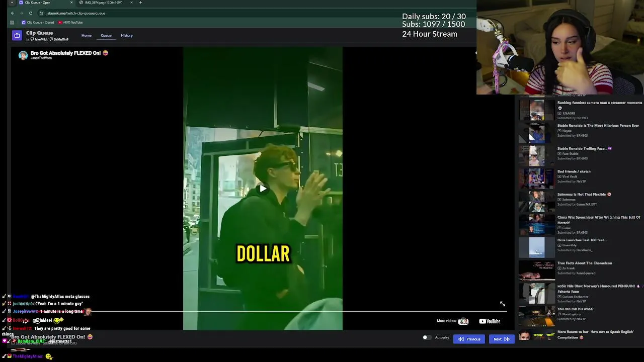Close the Clip Queue - Open browser tab
644x362 pixels.
(71, 3)
